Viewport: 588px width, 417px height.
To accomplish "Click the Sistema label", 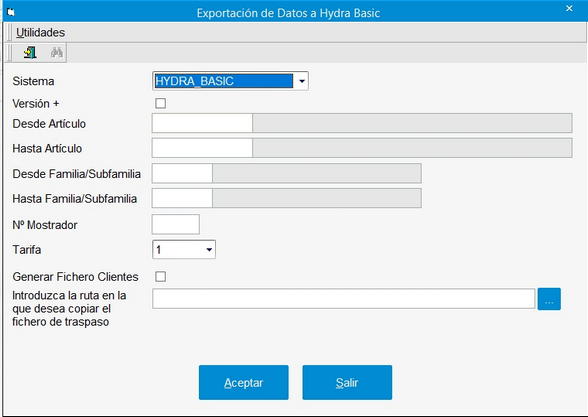I will [x=33, y=81].
